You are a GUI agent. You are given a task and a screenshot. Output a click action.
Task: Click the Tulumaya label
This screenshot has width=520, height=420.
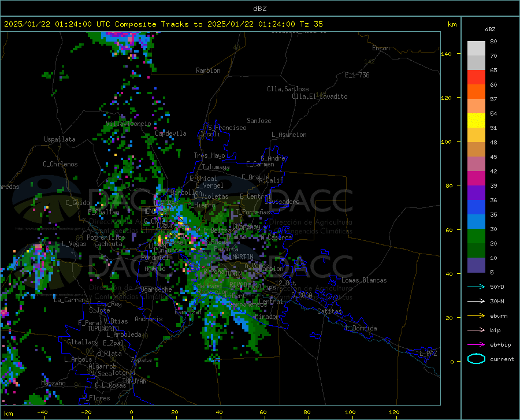(x=216, y=167)
